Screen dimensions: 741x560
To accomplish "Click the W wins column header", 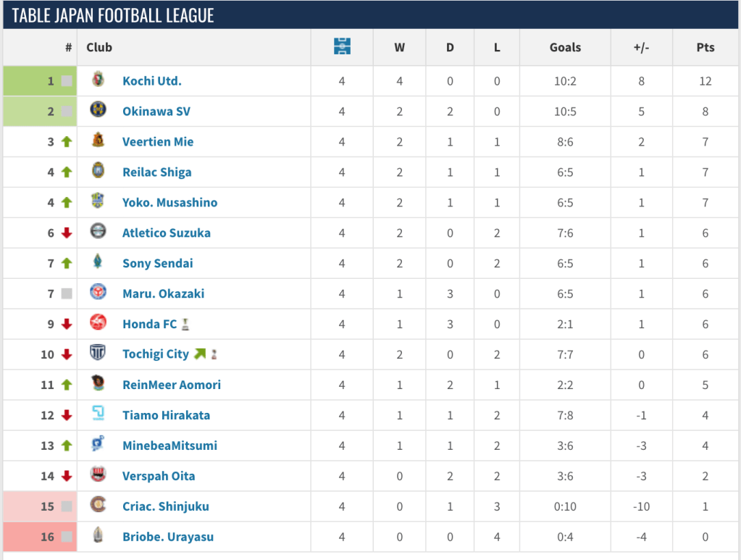I will tap(400, 48).
